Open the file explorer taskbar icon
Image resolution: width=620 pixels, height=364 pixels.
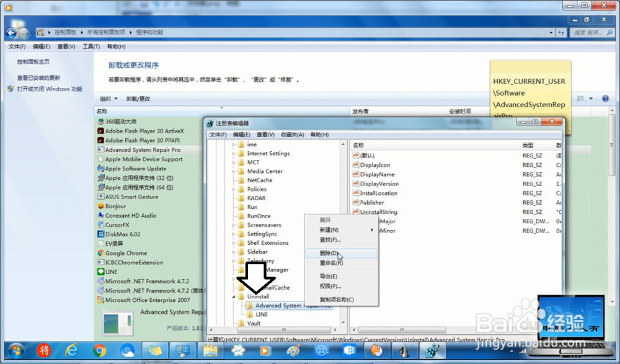210,350
